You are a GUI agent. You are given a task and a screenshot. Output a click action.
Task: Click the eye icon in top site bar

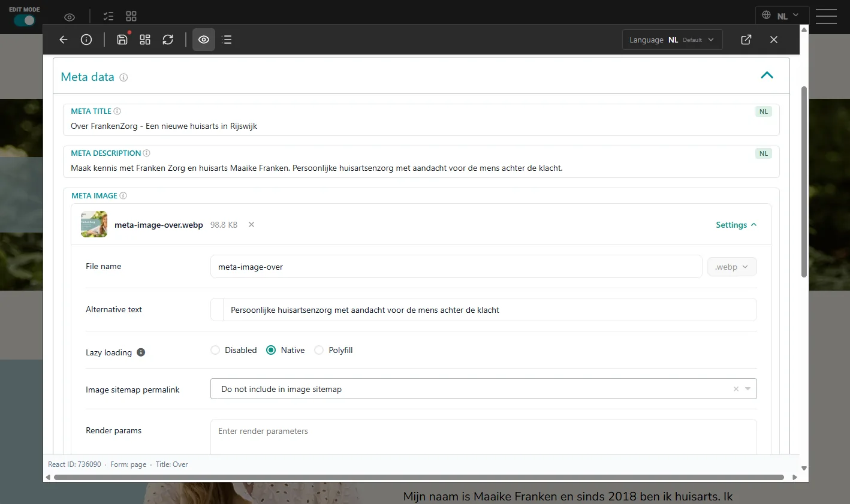coord(70,17)
